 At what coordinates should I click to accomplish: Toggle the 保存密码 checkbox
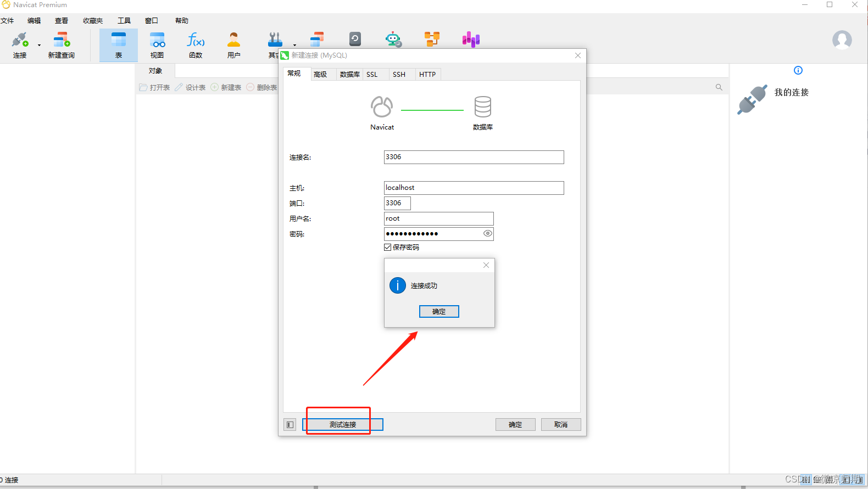pos(388,248)
